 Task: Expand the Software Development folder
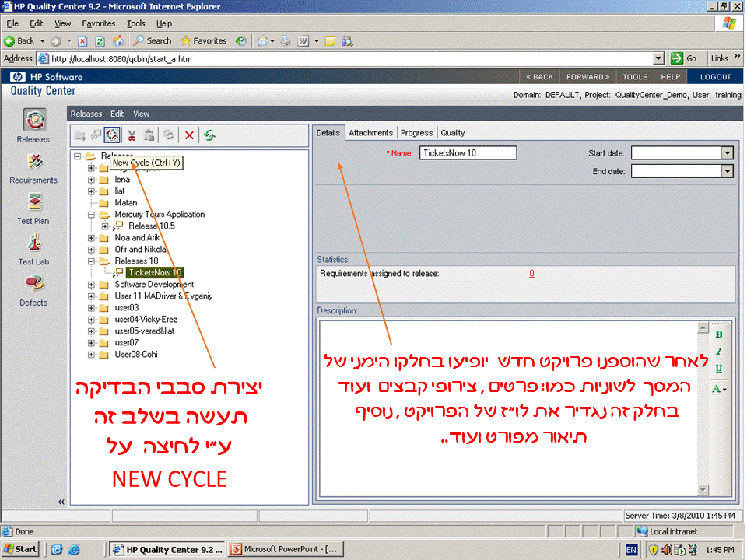pos(92,285)
